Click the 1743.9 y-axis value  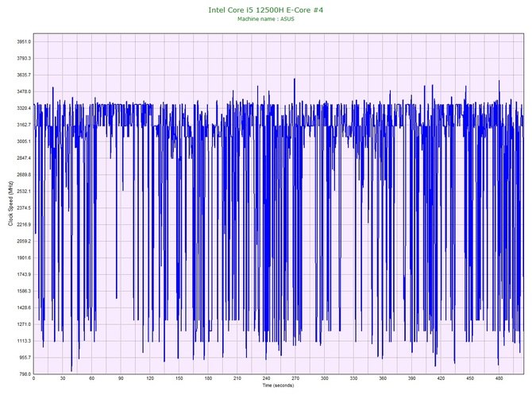pos(24,275)
